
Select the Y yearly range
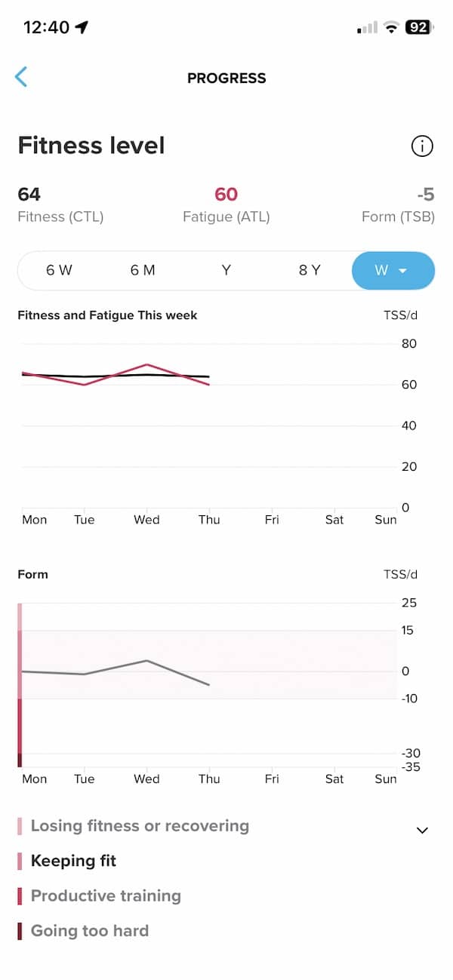(x=226, y=270)
